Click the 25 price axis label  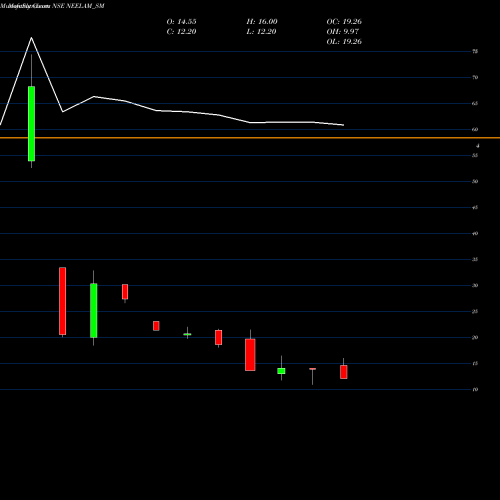(x=475, y=311)
